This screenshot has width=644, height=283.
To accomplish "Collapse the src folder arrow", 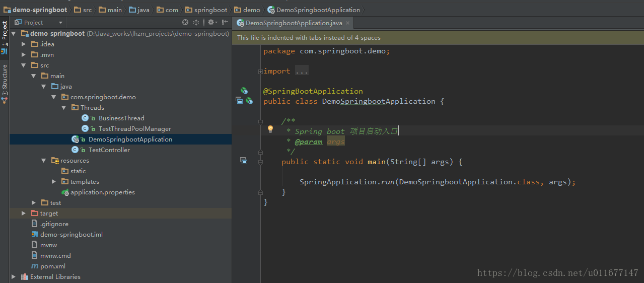I will point(23,65).
